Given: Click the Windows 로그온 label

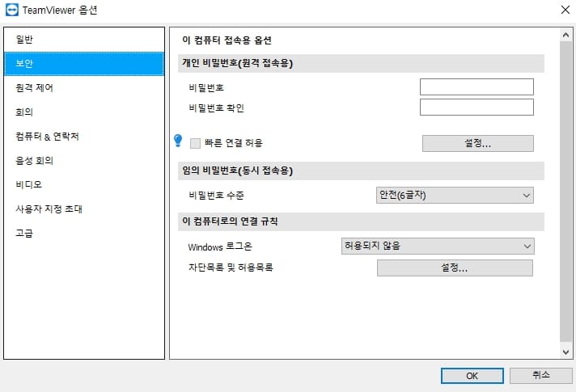Looking at the screenshot, I should [x=220, y=247].
